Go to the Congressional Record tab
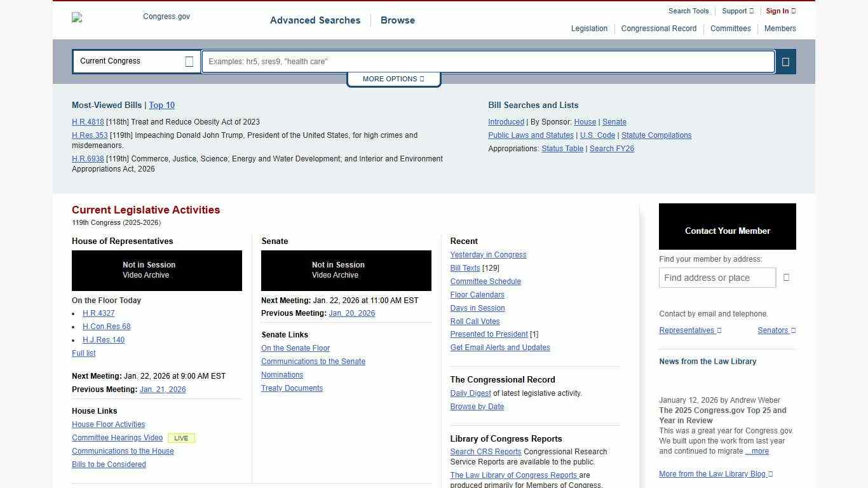The height and width of the screenshot is (488, 868). pos(658,29)
